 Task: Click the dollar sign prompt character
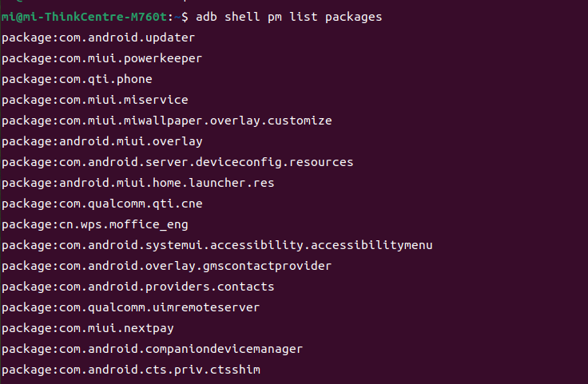click(x=185, y=18)
